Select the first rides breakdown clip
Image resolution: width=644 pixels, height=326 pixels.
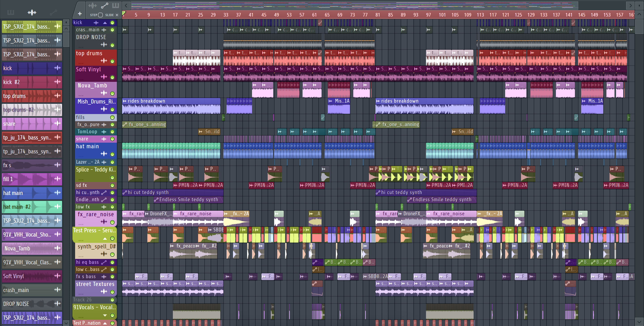(171, 106)
